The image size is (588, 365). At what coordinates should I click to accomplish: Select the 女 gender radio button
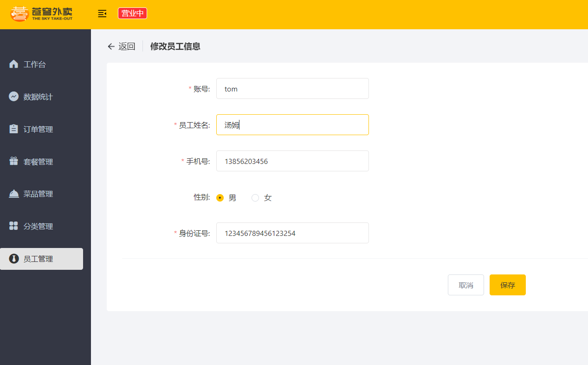[x=255, y=198]
